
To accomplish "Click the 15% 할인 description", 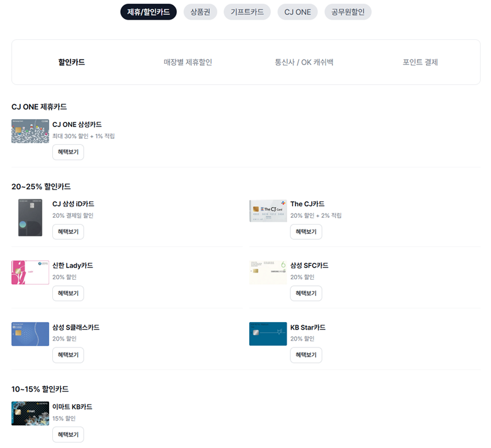I will tap(64, 419).
